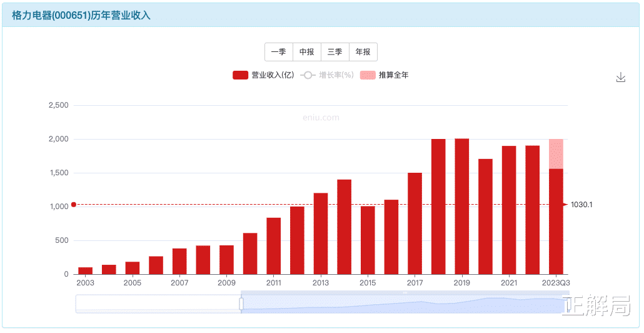644x333 pixels.
Task: Click the 格力电器(000651)历年营业收入 title
Action: pyautogui.click(x=81, y=16)
